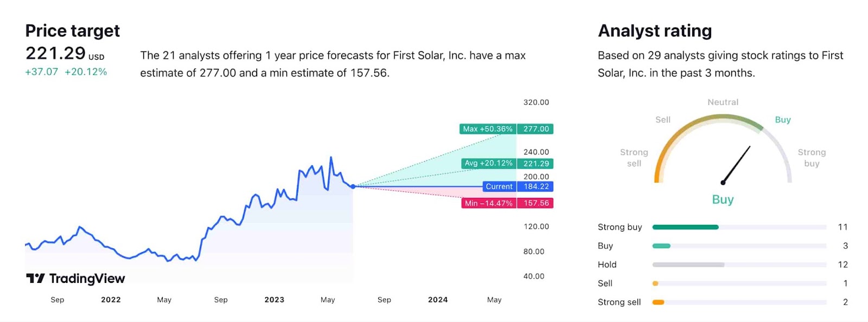
Task: Click the Max +50.36% price label
Action: pyautogui.click(x=488, y=129)
